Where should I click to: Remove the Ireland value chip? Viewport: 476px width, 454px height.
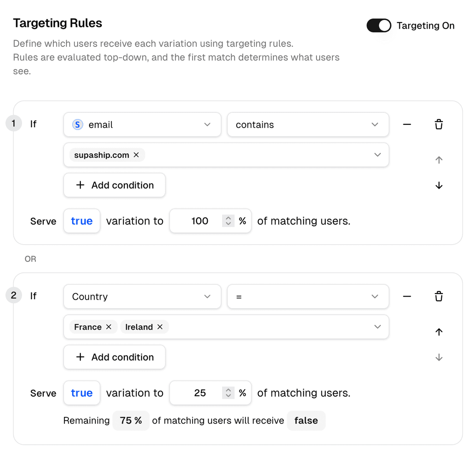pos(160,327)
